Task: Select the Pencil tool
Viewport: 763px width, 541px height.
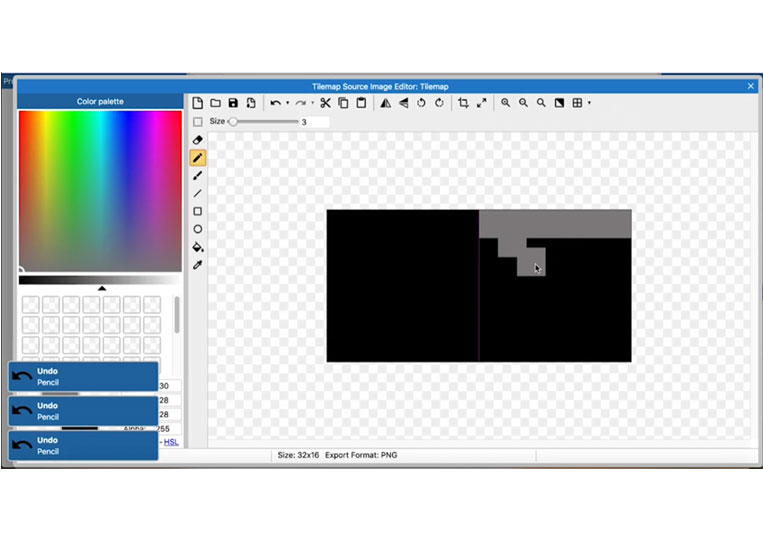Action: 198,158
